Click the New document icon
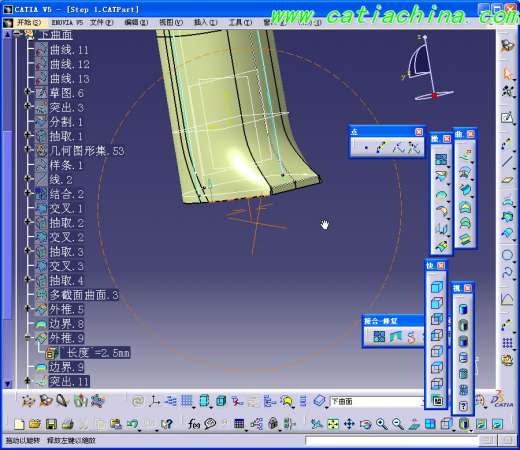This screenshot has height=450, width=520. 19,424
